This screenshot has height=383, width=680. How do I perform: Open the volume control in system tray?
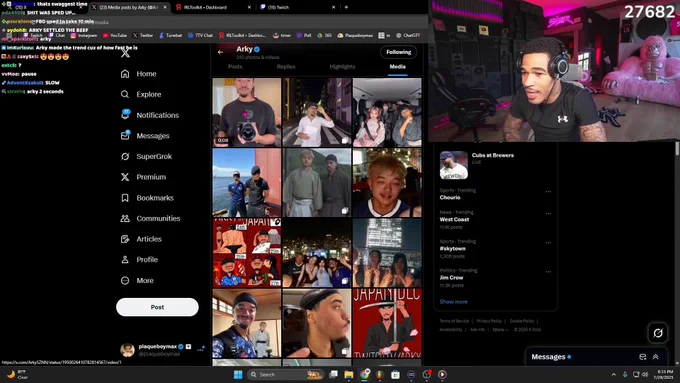(645, 374)
